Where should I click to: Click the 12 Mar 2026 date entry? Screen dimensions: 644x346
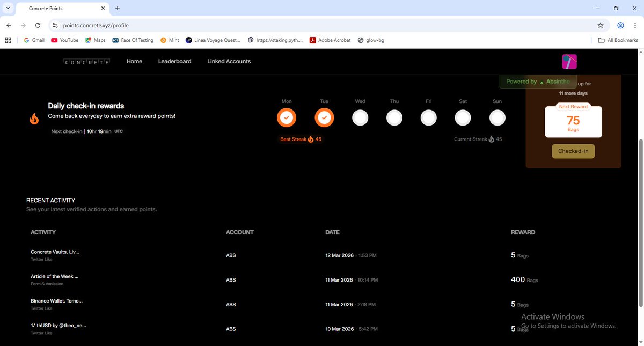click(339, 255)
